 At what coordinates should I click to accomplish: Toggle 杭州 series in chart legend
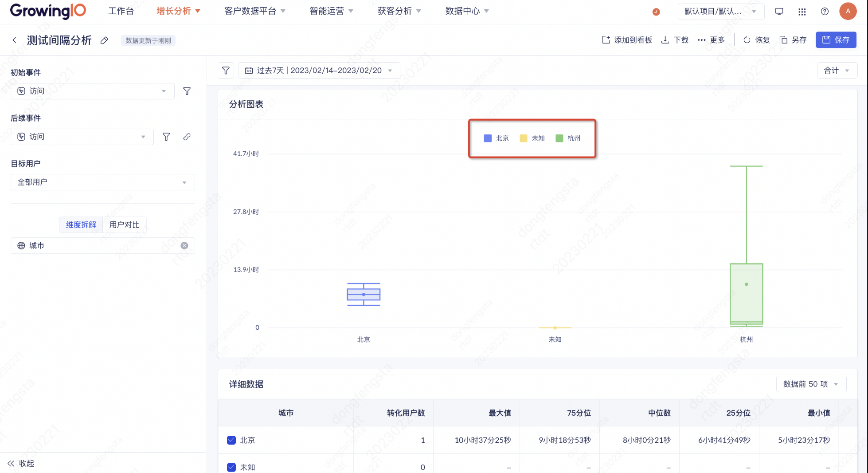(x=568, y=138)
